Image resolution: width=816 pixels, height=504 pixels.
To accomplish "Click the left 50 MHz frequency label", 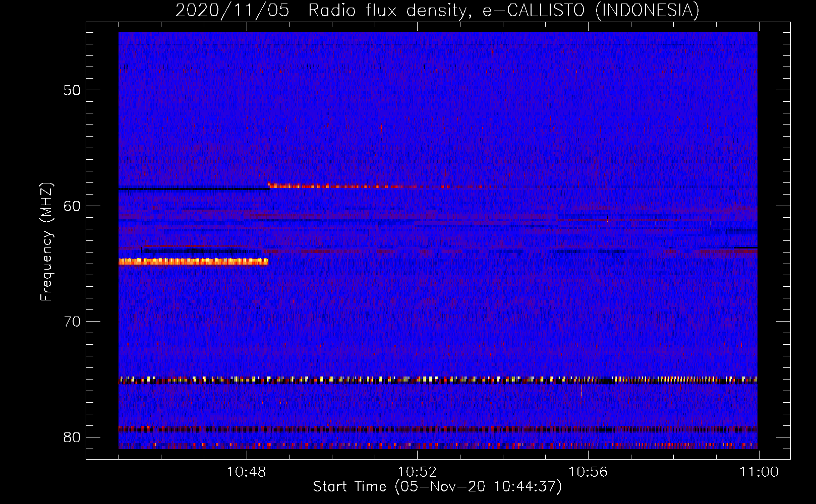I will coord(72,91).
